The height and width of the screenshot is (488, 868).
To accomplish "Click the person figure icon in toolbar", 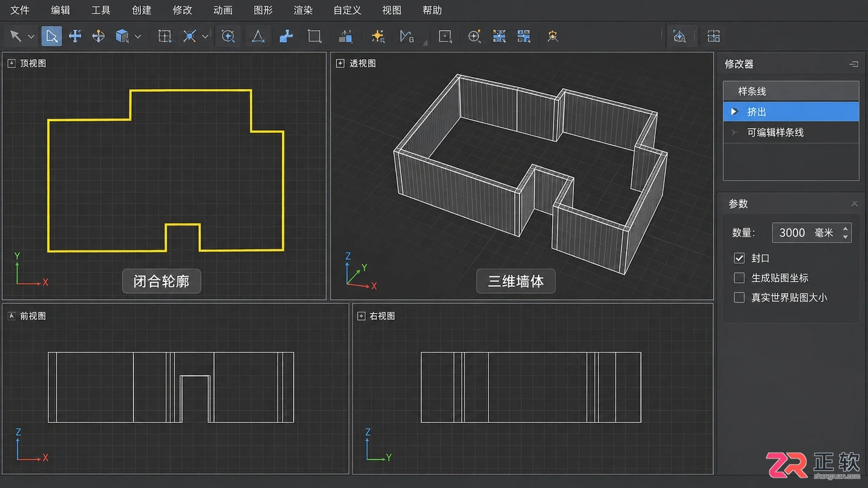I will point(553,36).
